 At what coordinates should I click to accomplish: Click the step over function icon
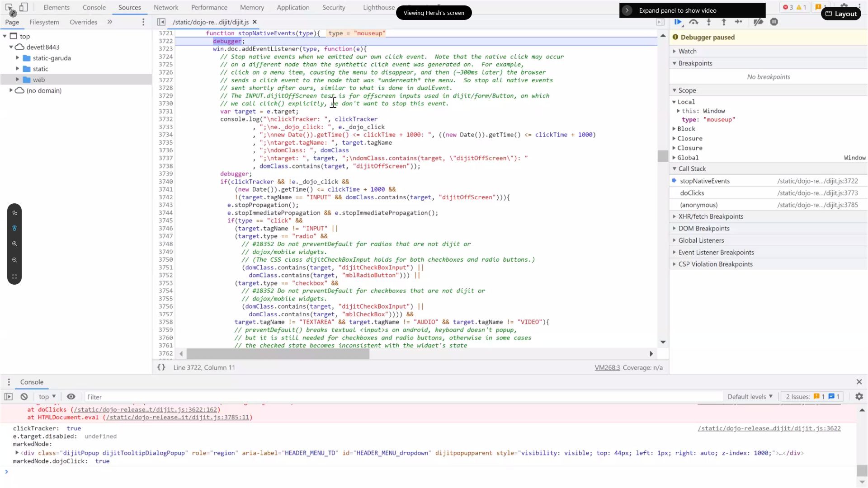(x=693, y=22)
